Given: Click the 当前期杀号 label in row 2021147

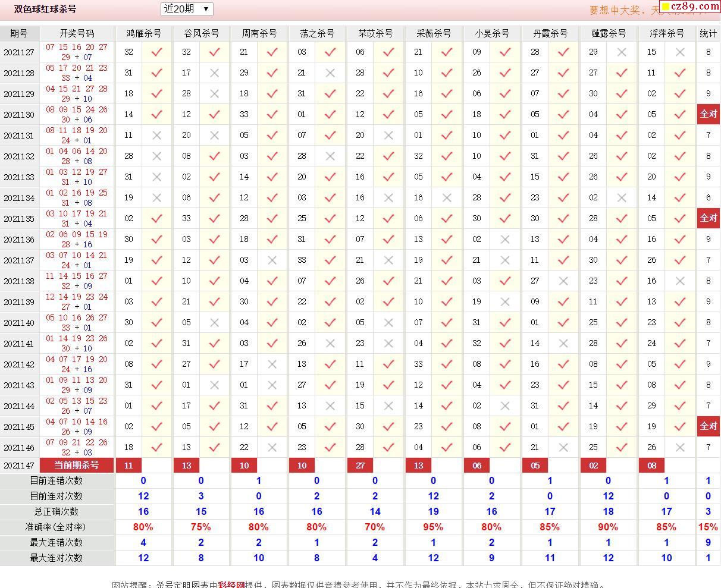Looking at the screenshot, I should coord(77,466).
